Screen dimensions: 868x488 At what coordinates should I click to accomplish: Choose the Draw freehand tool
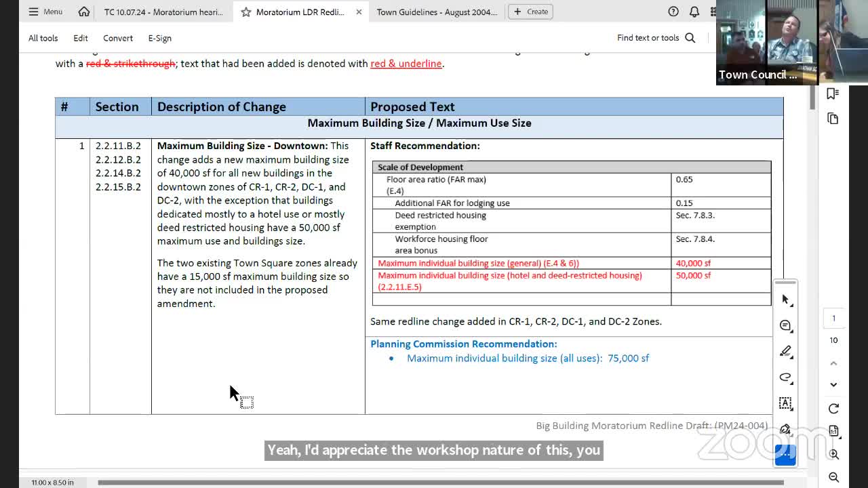coord(785,377)
